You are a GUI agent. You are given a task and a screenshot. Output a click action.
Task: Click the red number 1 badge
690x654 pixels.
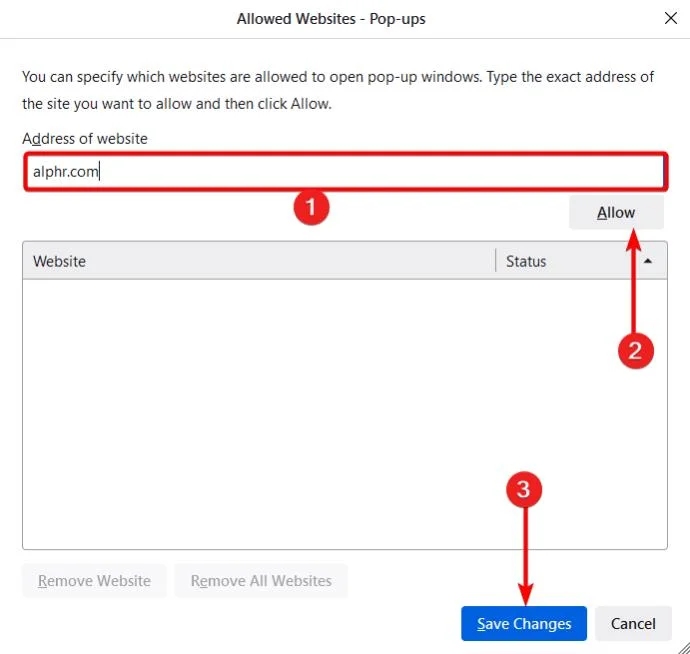311,207
